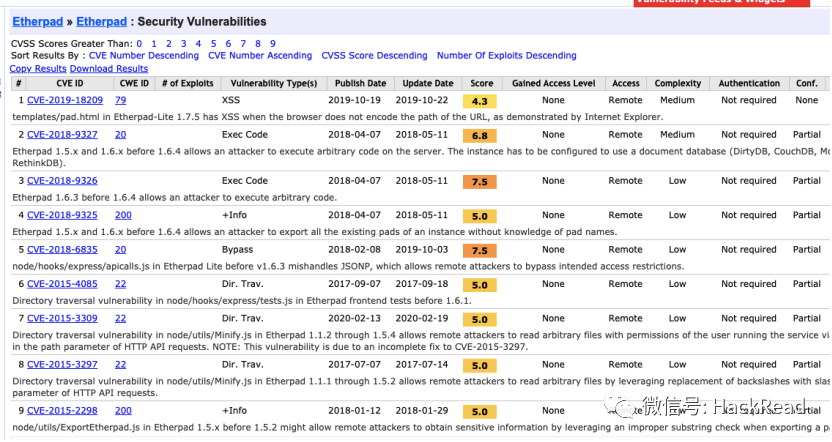Click the CVE-2018-9326 arbitrary code description text
Screen dimensions: 832x442
click(174, 198)
